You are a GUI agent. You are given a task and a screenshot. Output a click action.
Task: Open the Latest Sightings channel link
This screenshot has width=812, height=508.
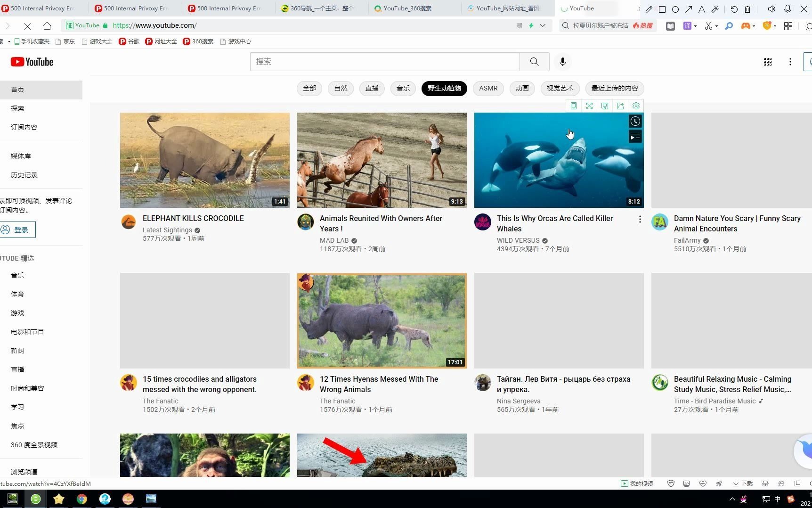coord(167,230)
